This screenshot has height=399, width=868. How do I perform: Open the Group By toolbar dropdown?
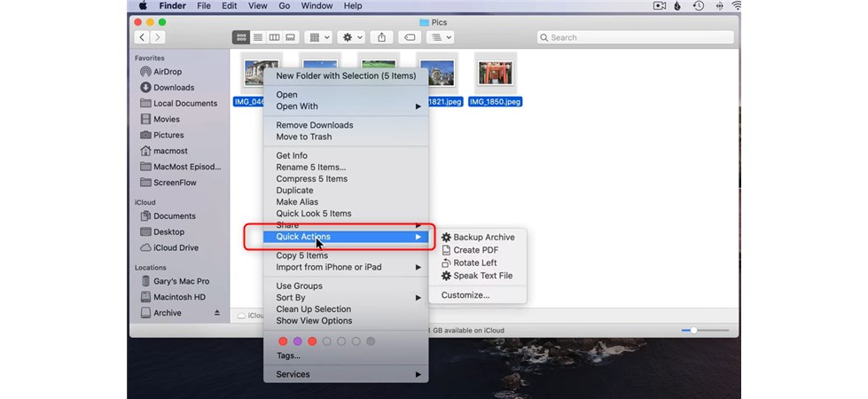click(318, 37)
